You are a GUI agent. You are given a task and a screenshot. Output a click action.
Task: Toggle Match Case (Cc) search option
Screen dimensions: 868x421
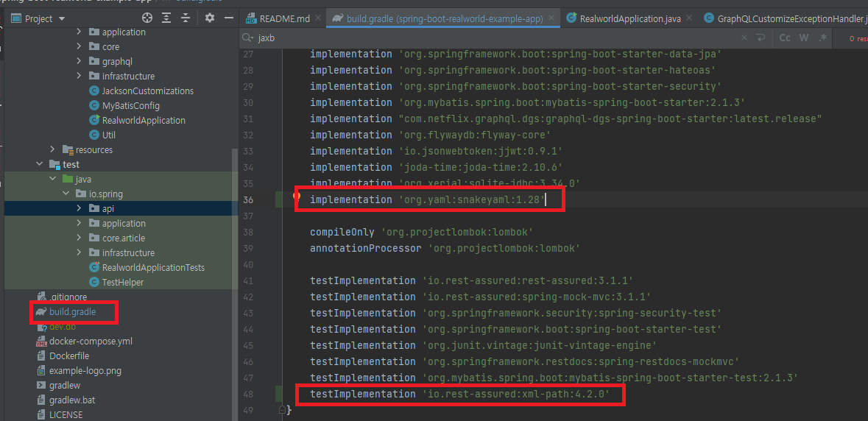pos(784,38)
